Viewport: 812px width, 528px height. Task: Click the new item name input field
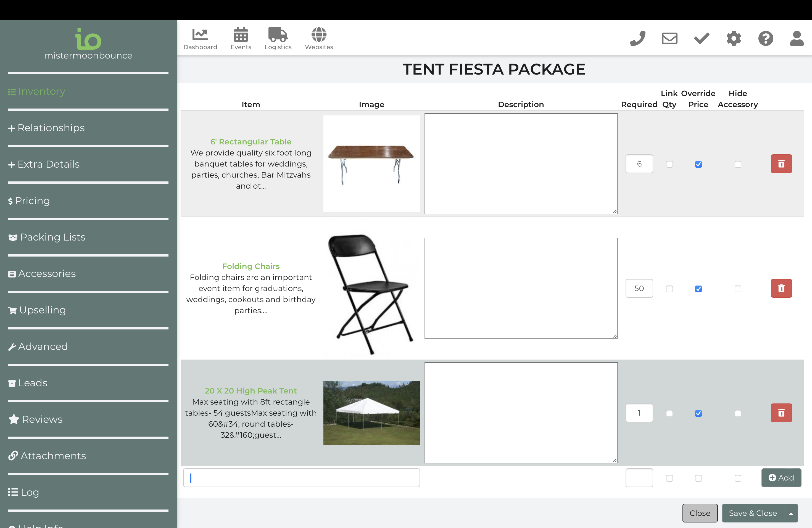(301, 477)
